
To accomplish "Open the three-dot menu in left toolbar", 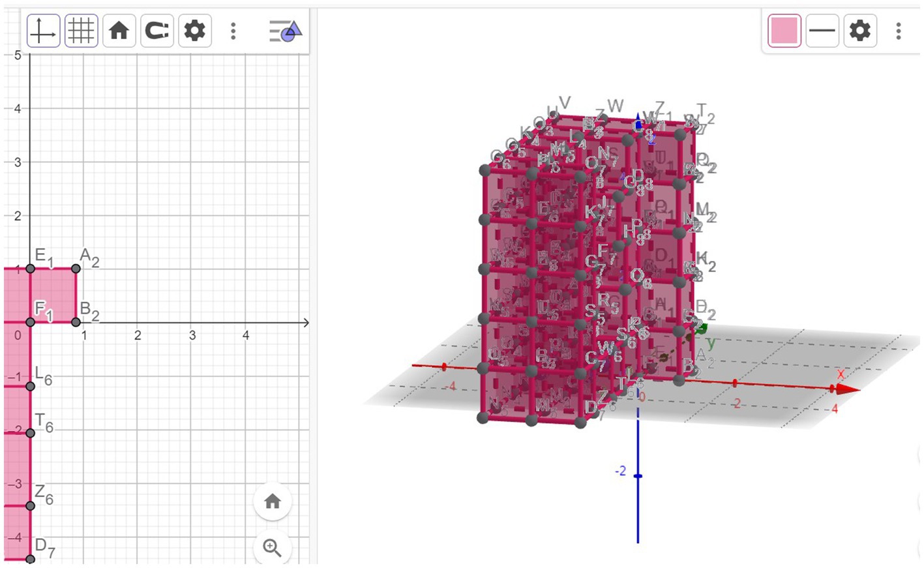I will click(233, 31).
